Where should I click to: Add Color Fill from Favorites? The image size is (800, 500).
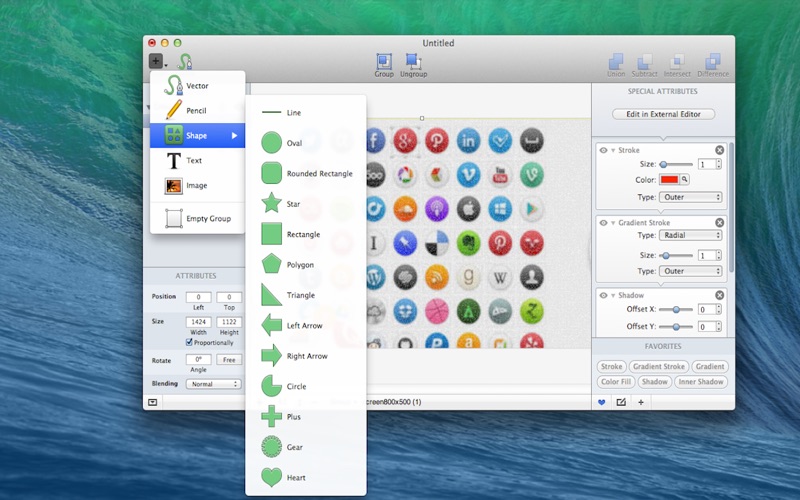click(x=616, y=382)
